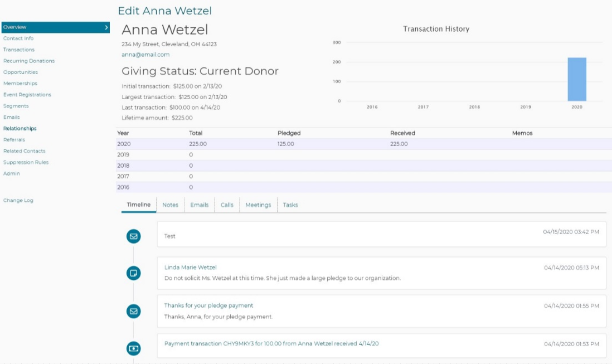Click the Received value 225.00

399,144
